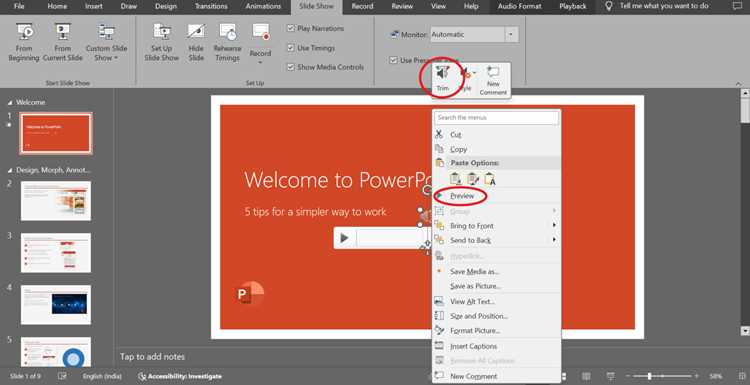Select slide 3 thumbnail

[x=55, y=253]
